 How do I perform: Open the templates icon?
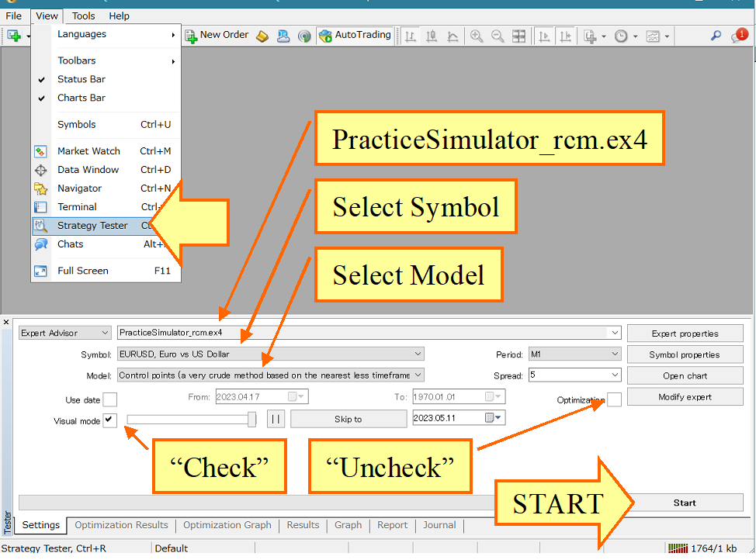(x=653, y=36)
